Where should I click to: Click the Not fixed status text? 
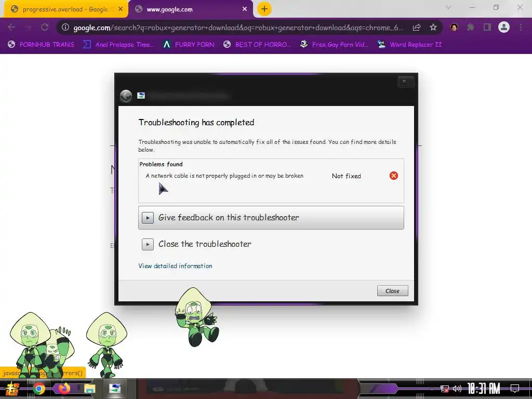pos(347,176)
